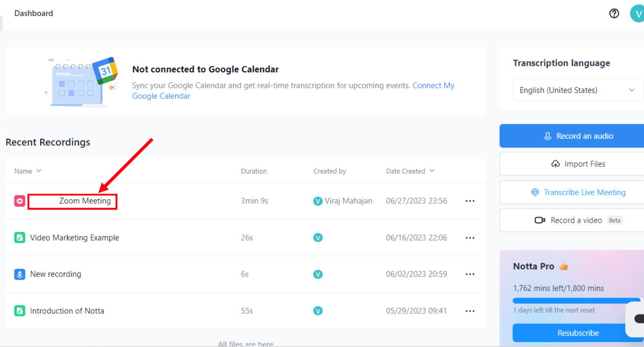
Task: Click the red Zoom Meeting file icon
Action: click(x=20, y=201)
